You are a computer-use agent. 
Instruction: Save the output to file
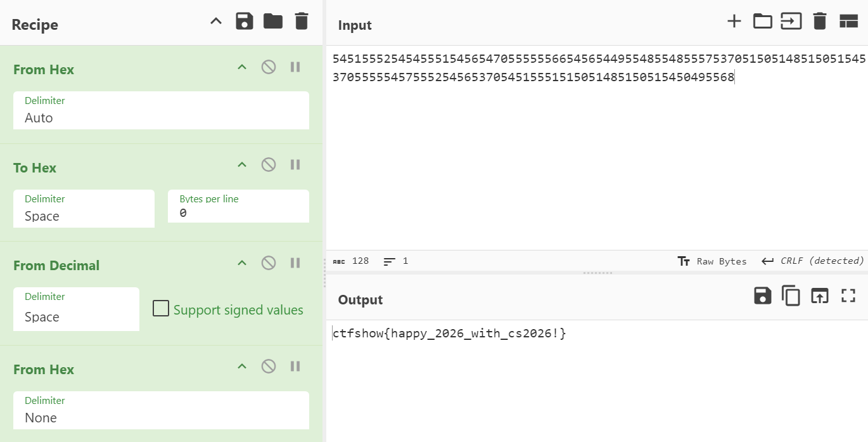click(762, 296)
